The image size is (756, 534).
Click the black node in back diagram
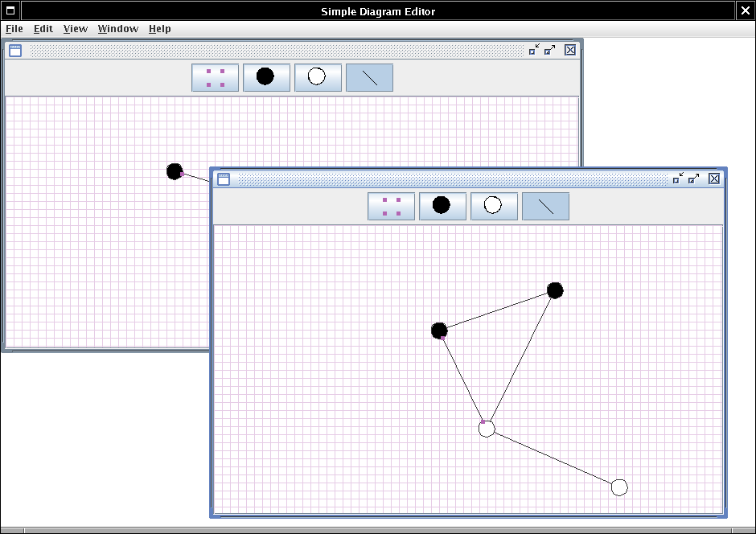click(x=175, y=171)
